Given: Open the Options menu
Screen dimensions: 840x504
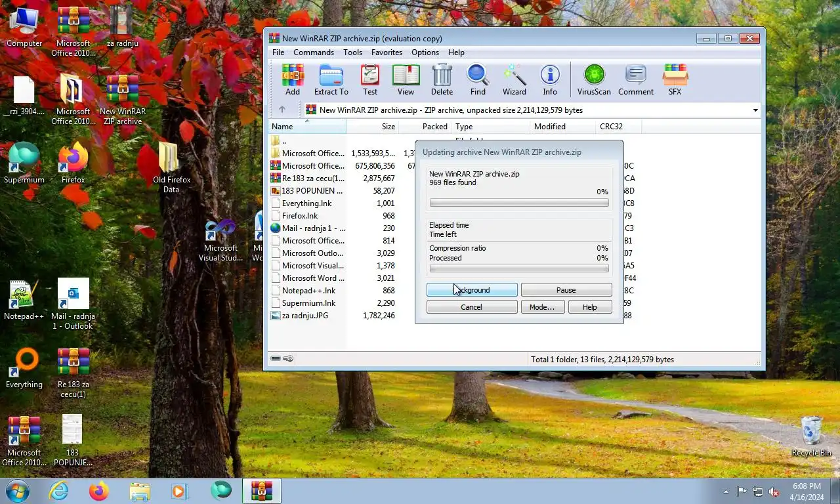Looking at the screenshot, I should point(425,52).
